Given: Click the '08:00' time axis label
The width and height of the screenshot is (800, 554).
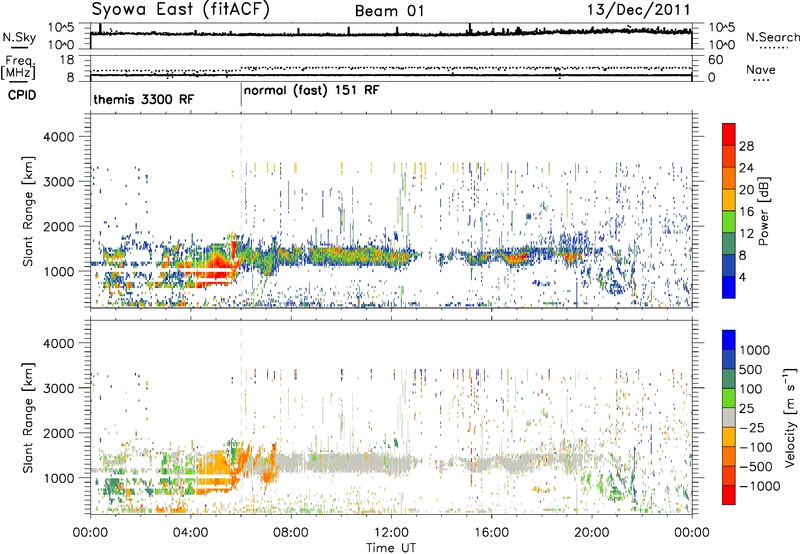Looking at the screenshot, I should [x=291, y=533].
